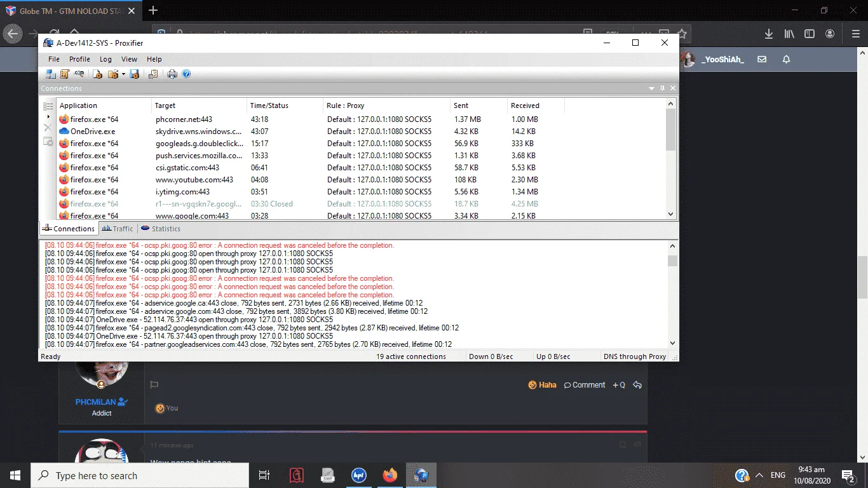
Task: Open the Log menu
Action: click(105, 59)
